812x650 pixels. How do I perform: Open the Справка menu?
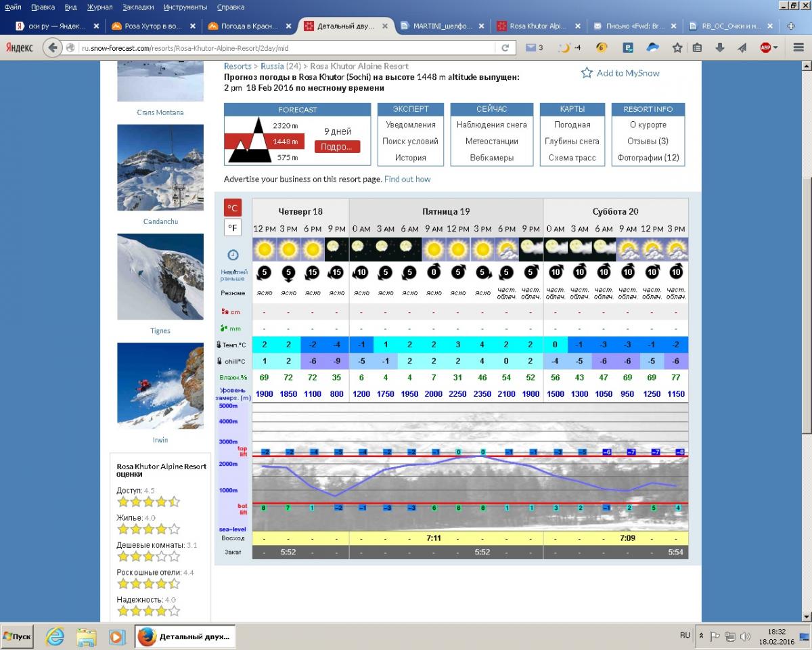click(231, 7)
